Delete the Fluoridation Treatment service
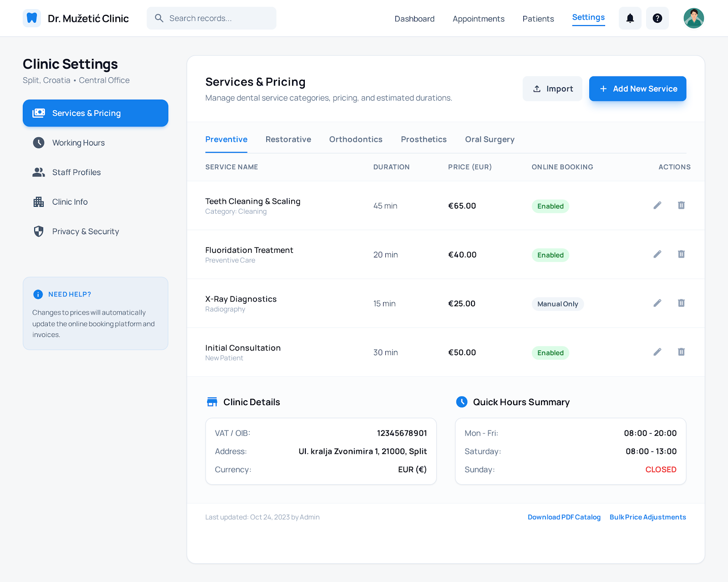 [681, 254]
